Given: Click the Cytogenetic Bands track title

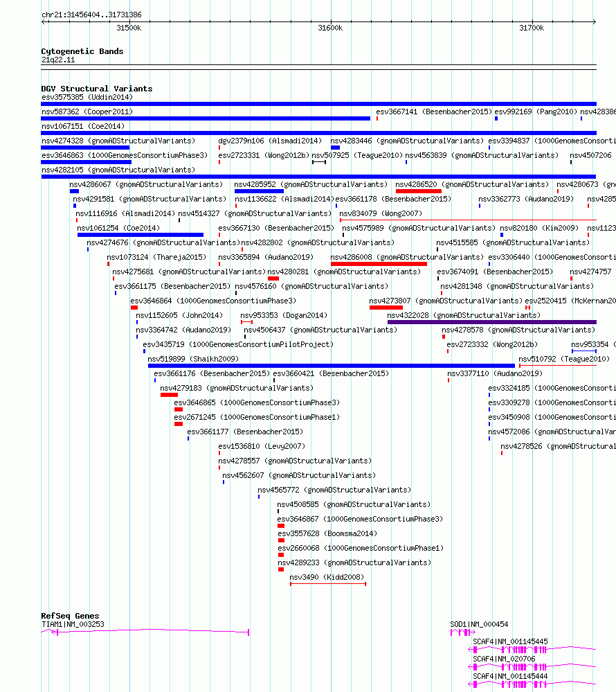Looking at the screenshot, I should pos(82,51).
